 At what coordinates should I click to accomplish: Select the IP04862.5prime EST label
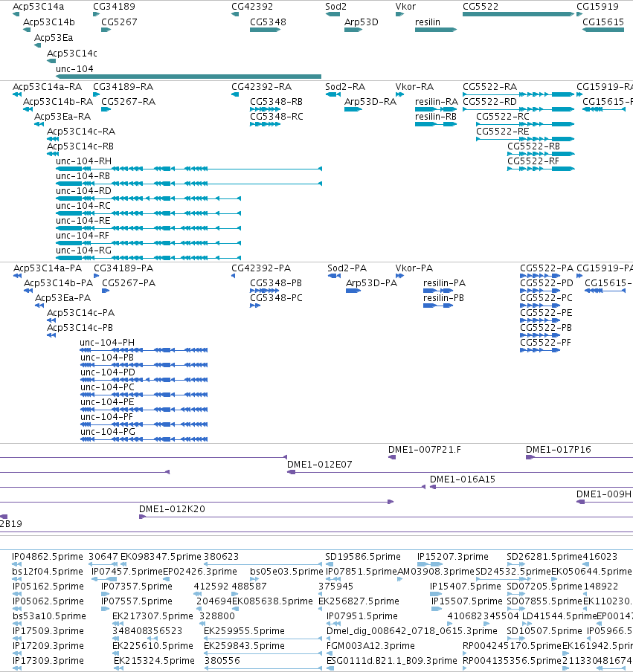pos(48,557)
